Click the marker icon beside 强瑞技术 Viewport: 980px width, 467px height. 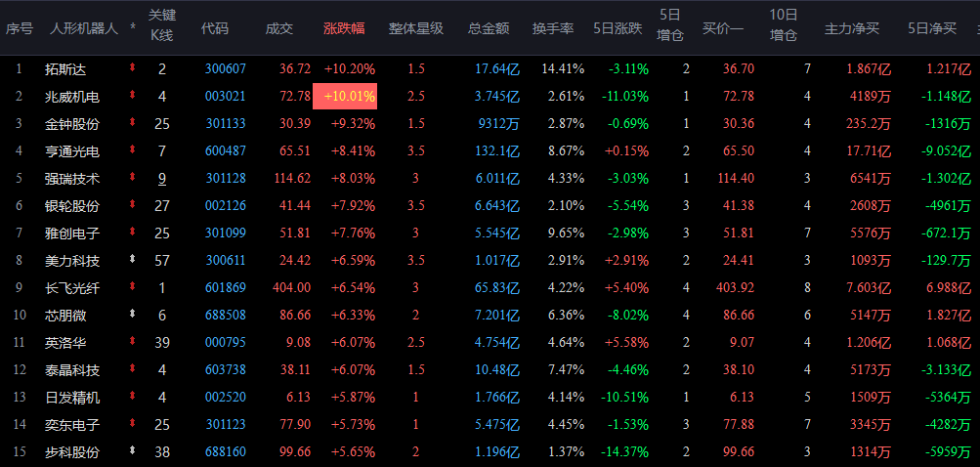pyautogui.click(x=132, y=178)
